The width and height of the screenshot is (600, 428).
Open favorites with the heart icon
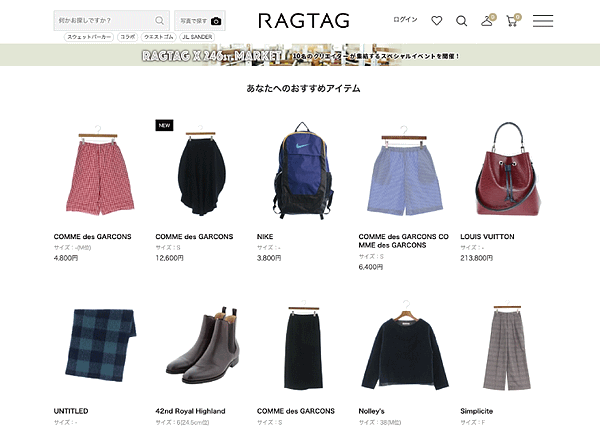[437, 21]
